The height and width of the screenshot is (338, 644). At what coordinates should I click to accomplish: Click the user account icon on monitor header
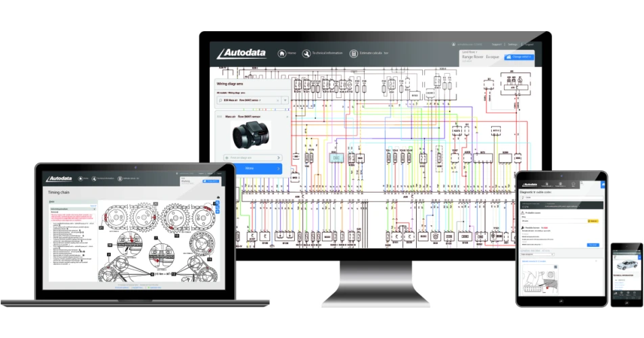[x=453, y=45]
